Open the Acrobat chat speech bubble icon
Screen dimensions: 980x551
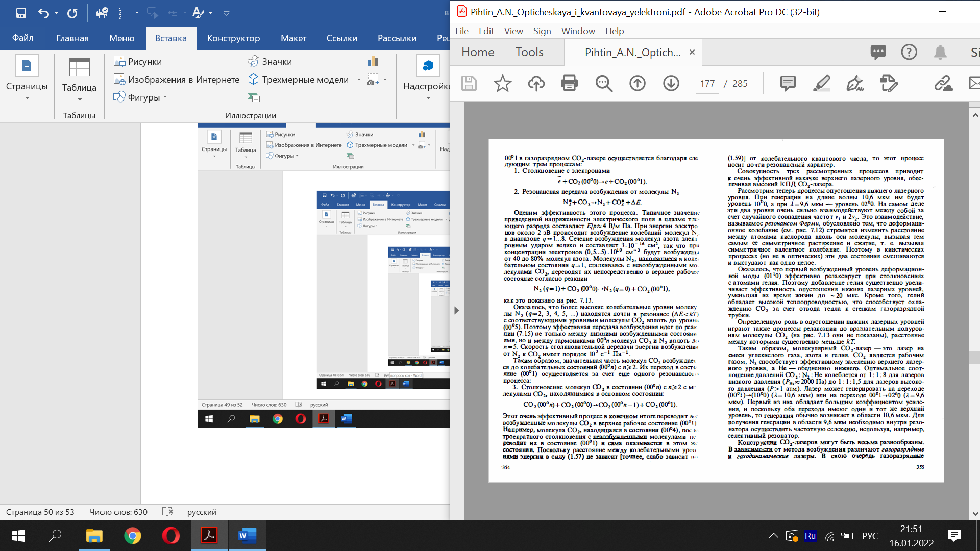(x=878, y=52)
